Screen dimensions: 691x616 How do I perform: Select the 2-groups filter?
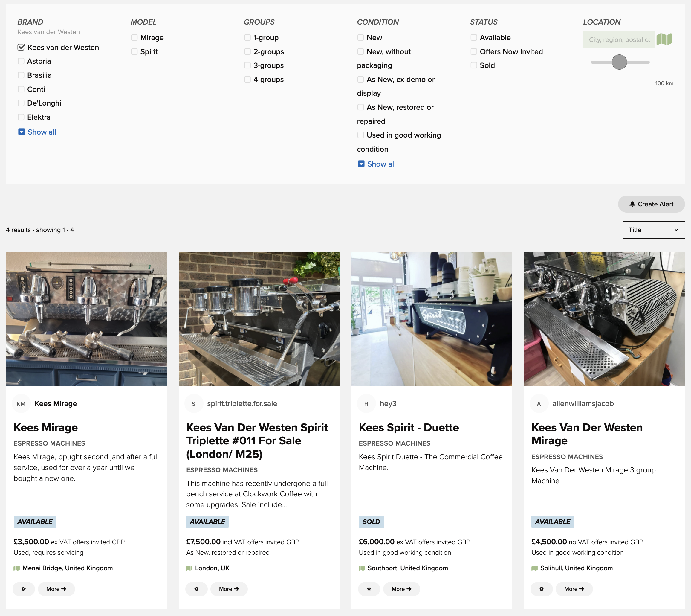pos(247,51)
